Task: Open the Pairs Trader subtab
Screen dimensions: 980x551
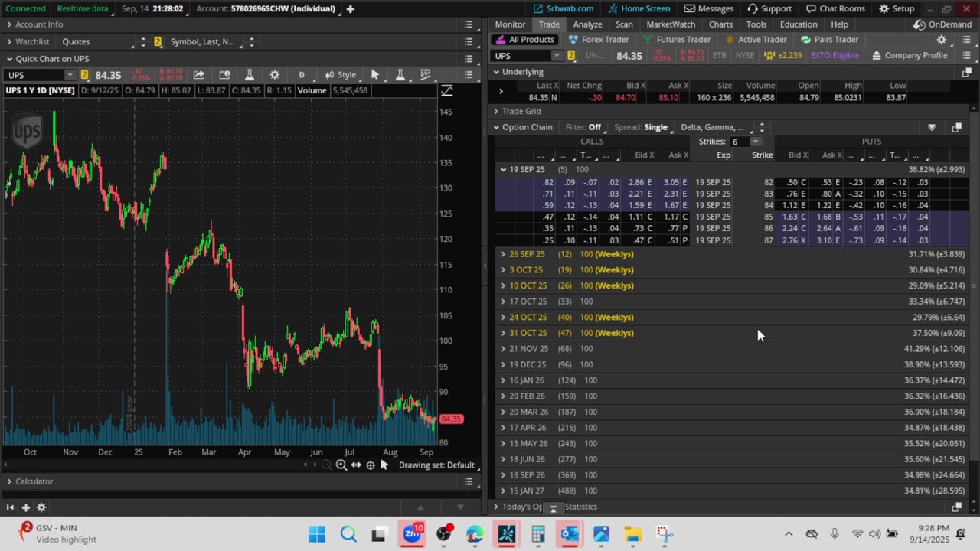Action: point(830,40)
